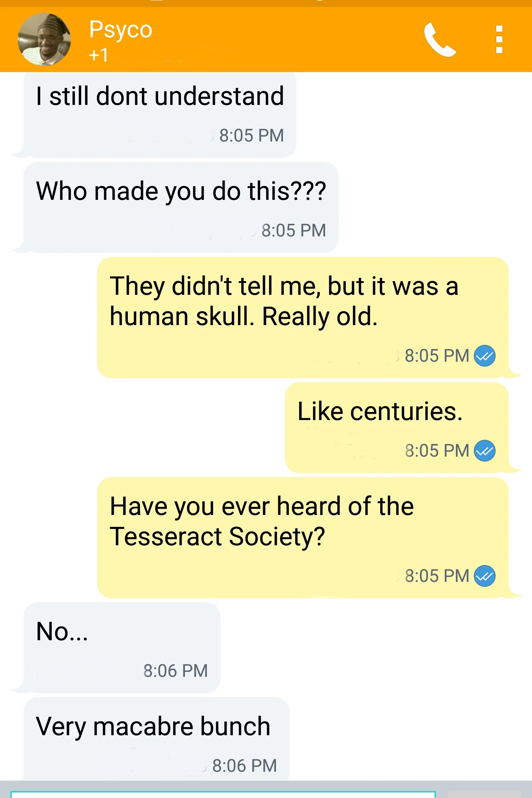Tap the contact name Psyco
Viewport: 532px width, 798px height.
tap(120, 30)
